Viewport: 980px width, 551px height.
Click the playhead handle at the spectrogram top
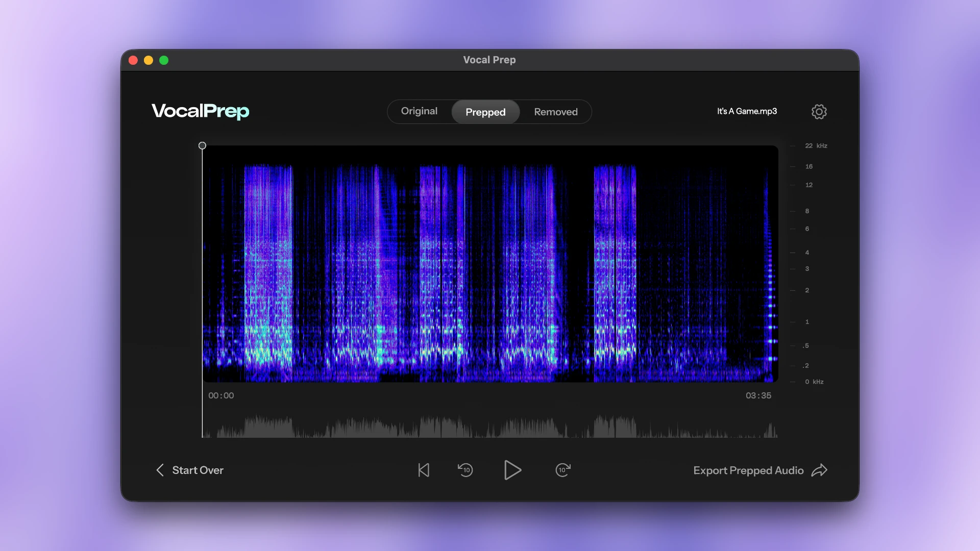tap(202, 145)
